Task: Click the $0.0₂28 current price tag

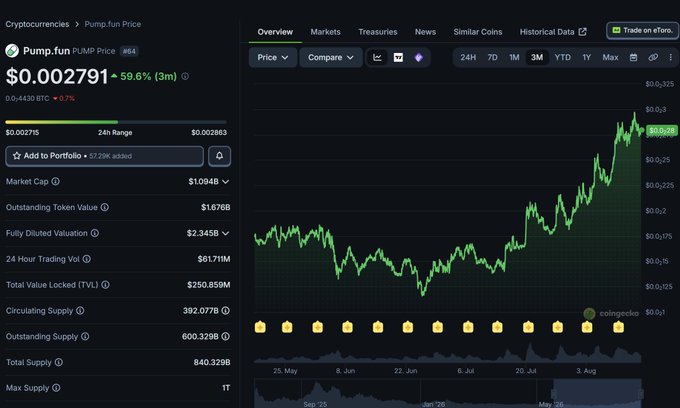Action: point(662,131)
